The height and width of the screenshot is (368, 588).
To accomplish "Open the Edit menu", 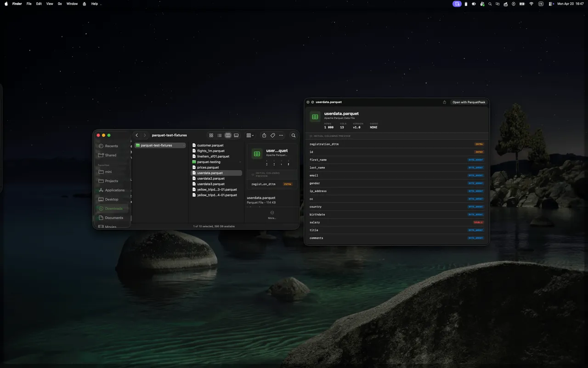I will (x=39, y=4).
